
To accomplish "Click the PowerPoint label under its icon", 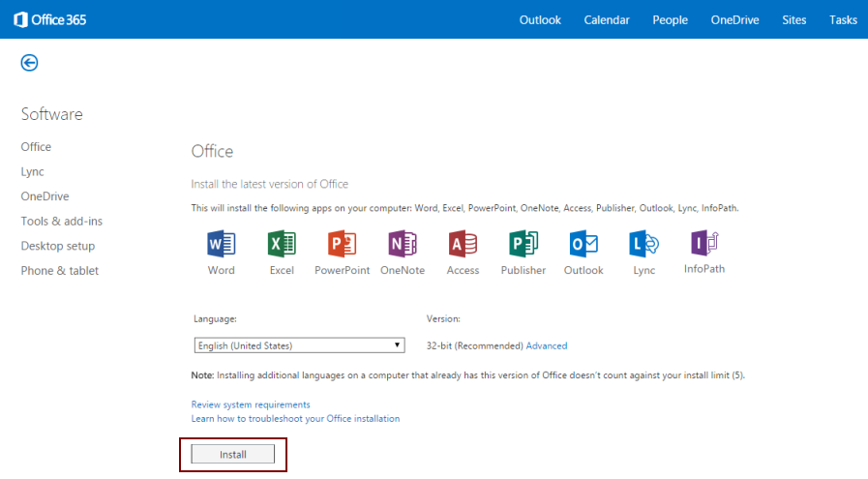I will [x=343, y=270].
